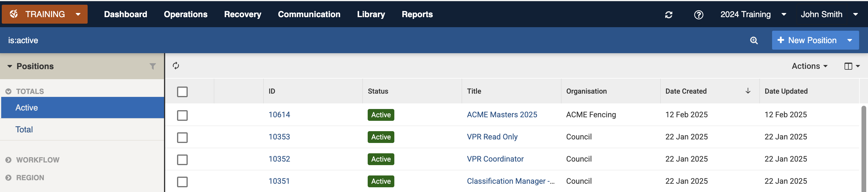The width and height of the screenshot is (868, 192).
Task: Open the Operations menu
Action: (x=185, y=14)
